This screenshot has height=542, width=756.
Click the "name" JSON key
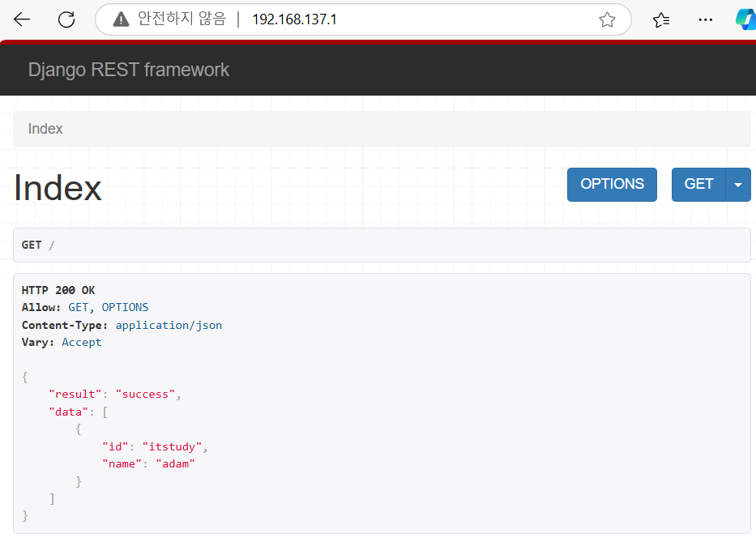click(122, 464)
